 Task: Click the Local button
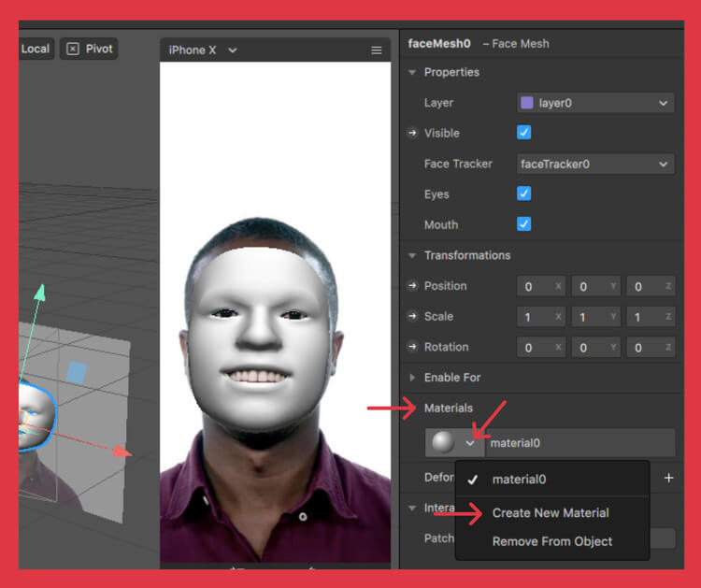pos(36,49)
